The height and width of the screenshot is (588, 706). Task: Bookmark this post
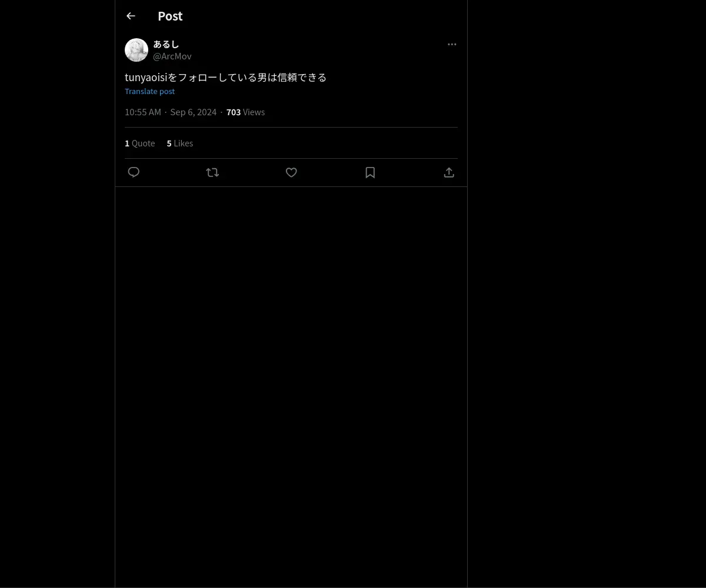370,172
